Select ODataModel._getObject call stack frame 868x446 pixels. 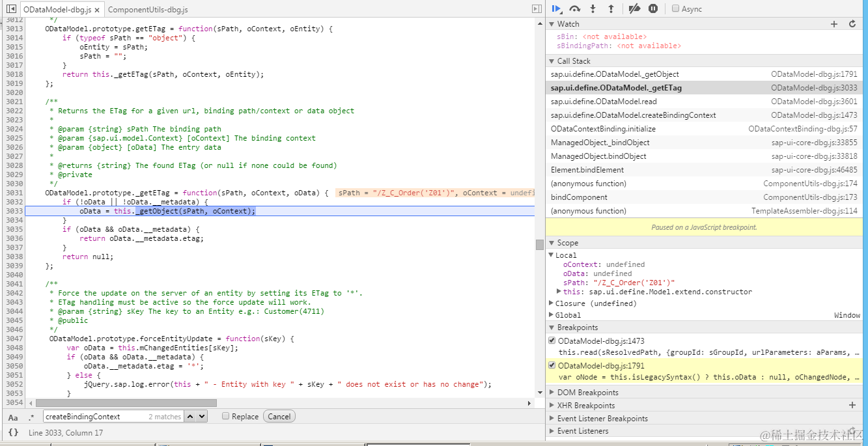704,74
